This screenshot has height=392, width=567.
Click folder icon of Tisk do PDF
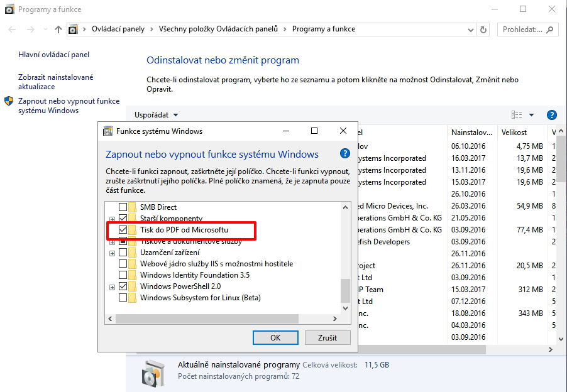[133, 230]
